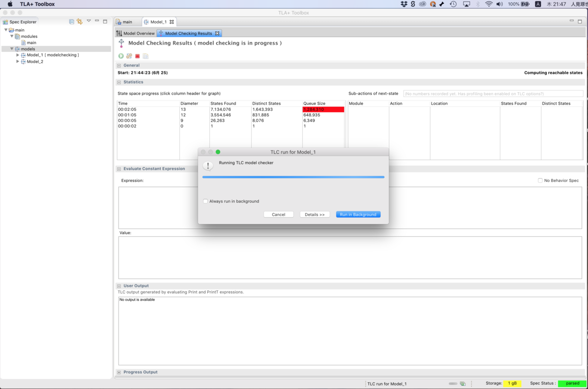Click Cancel in TLC run dialog
Viewport: 588px width, 389px height.
(x=278, y=214)
